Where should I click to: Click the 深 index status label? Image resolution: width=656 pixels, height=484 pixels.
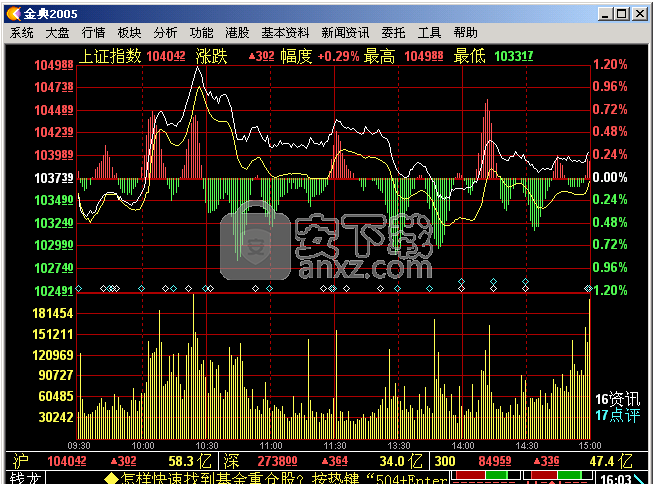[x=231, y=461]
